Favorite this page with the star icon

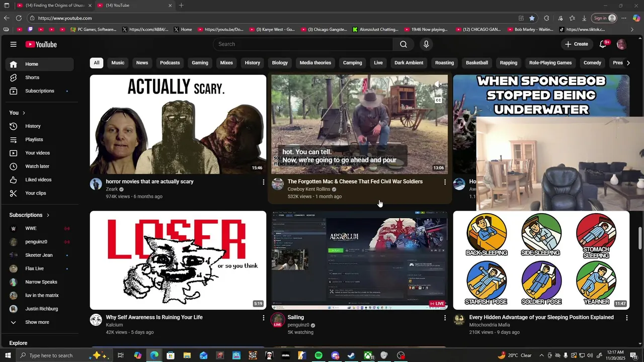pos(532,18)
